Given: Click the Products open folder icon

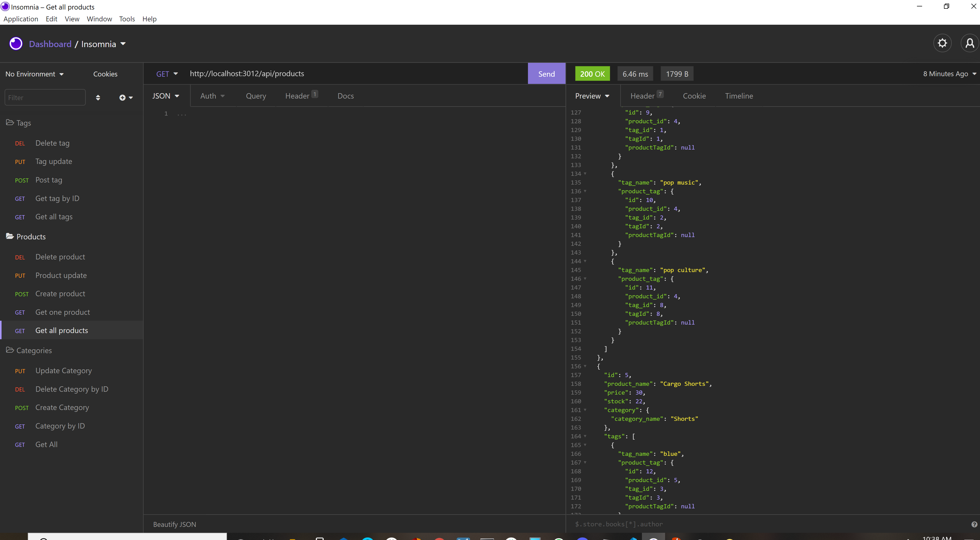Looking at the screenshot, I should [x=10, y=236].
